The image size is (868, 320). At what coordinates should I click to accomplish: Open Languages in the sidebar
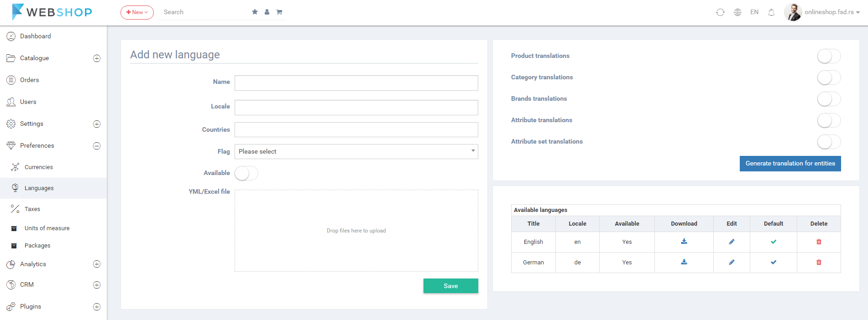tap(53, 188)
